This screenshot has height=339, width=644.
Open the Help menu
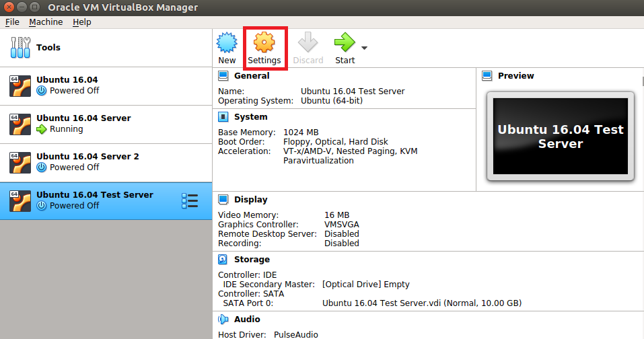81,22
